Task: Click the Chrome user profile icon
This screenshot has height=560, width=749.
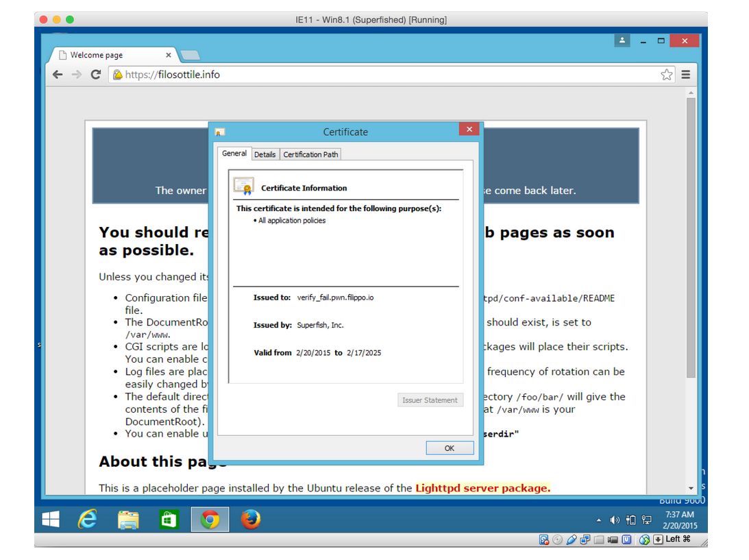Action: (x=622, y=40)
